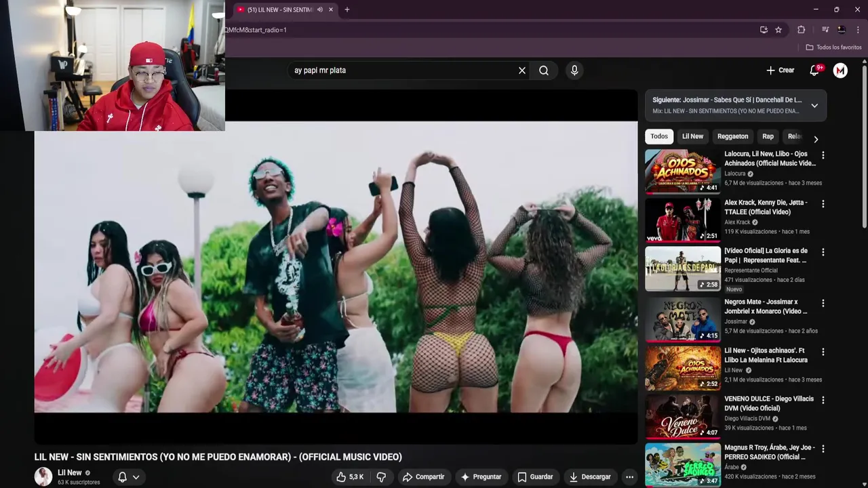Viewport: 868px width, 488px height.
Task: Open the VENENO DULCE video thumbnail
Action: (x=683, y=415)
